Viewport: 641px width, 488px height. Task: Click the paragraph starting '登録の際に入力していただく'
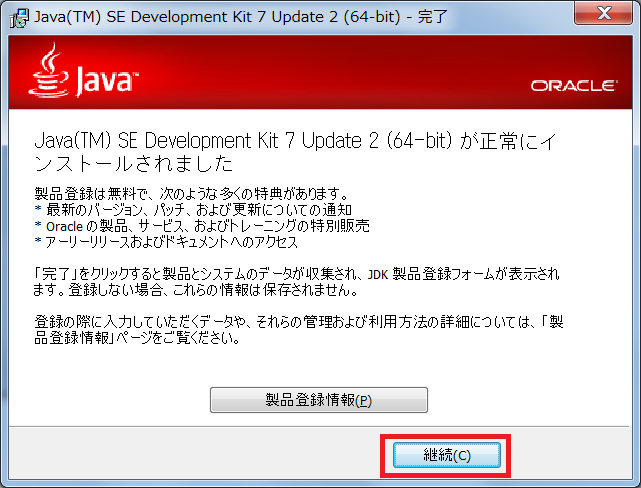(299, 330)
